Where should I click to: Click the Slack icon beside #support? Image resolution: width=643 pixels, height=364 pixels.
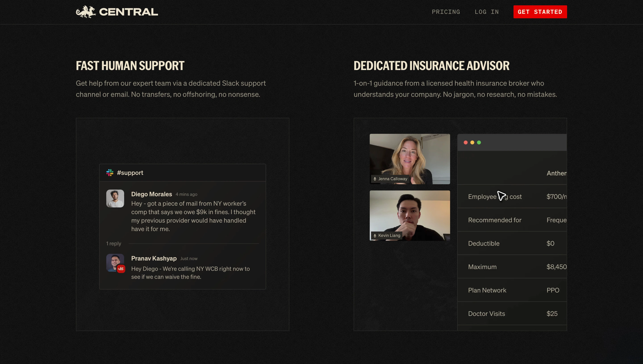(x=110, y=172)
